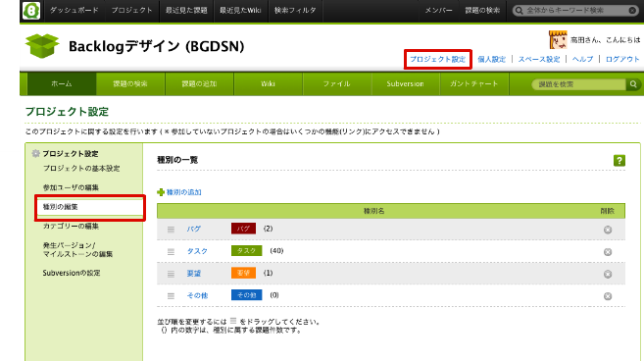Click the green project box icon
Viewport: 644px width, 361px height.
(42, 46)
